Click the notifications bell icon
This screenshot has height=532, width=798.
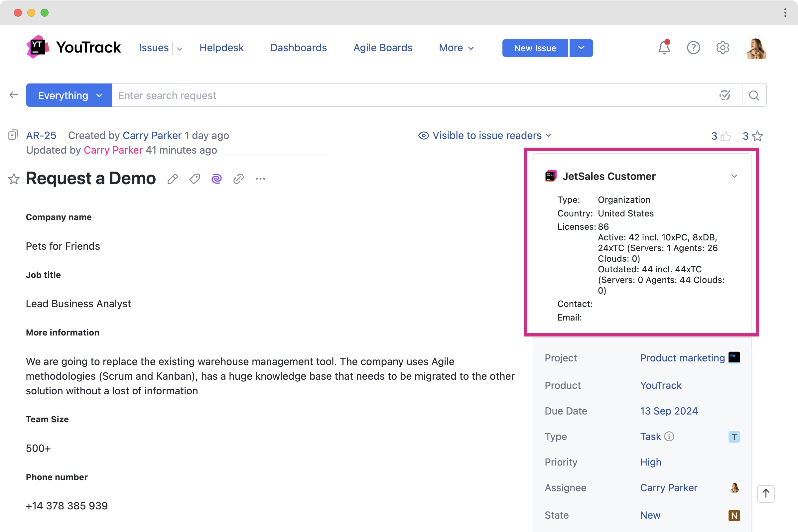point(664,48)
